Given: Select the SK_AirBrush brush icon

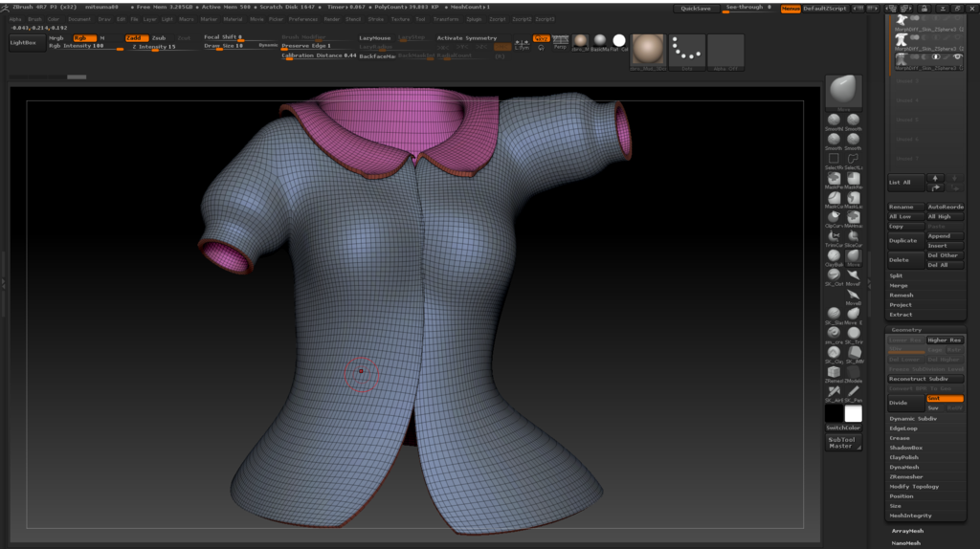Looking at the screenshot, I should [834, 392].
